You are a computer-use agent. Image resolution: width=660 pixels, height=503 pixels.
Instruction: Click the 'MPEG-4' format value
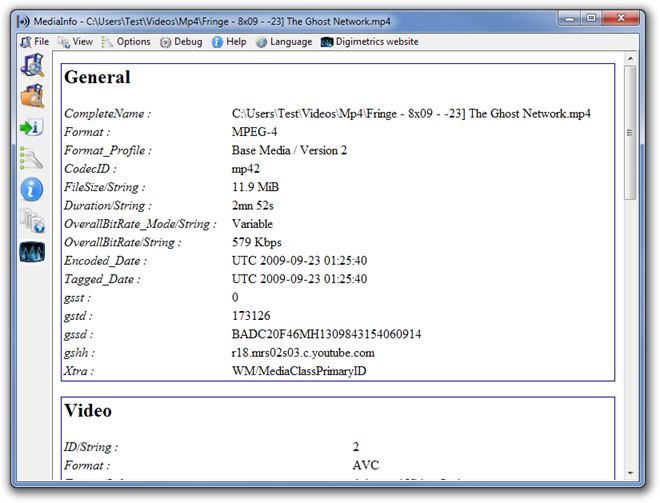[x=254, y=132]
